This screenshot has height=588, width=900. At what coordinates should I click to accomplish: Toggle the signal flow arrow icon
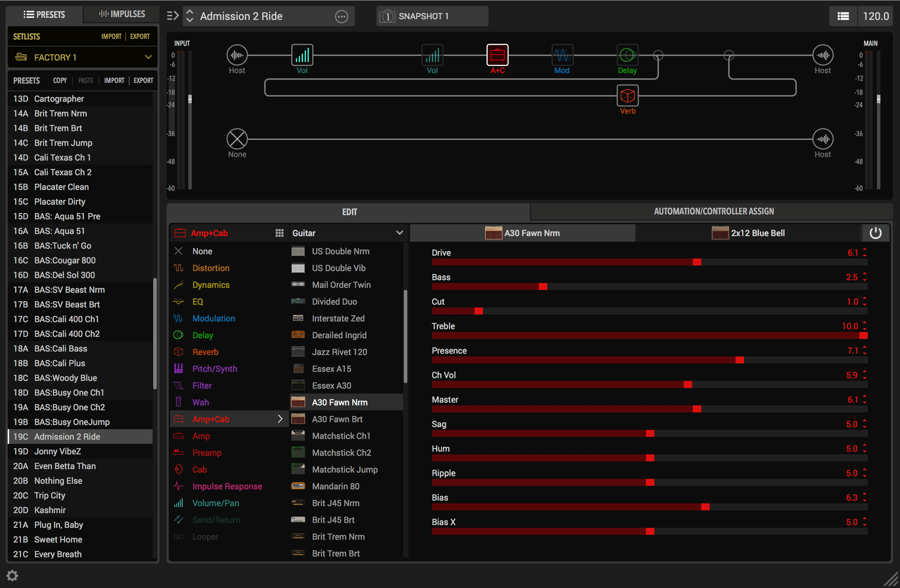(173, 16)
